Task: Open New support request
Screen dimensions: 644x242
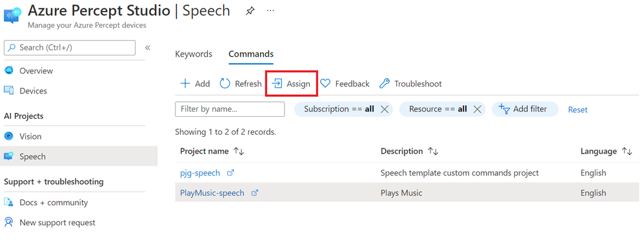Action: point(57,223)
